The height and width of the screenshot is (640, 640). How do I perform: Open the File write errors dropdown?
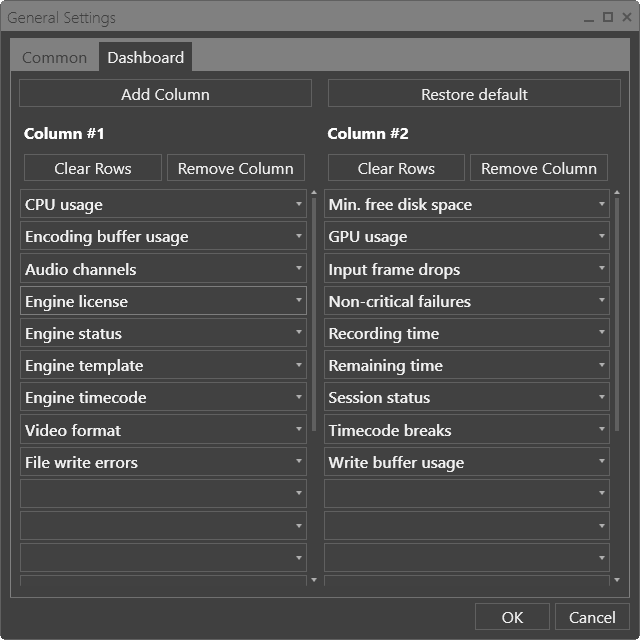coord(163,462)
